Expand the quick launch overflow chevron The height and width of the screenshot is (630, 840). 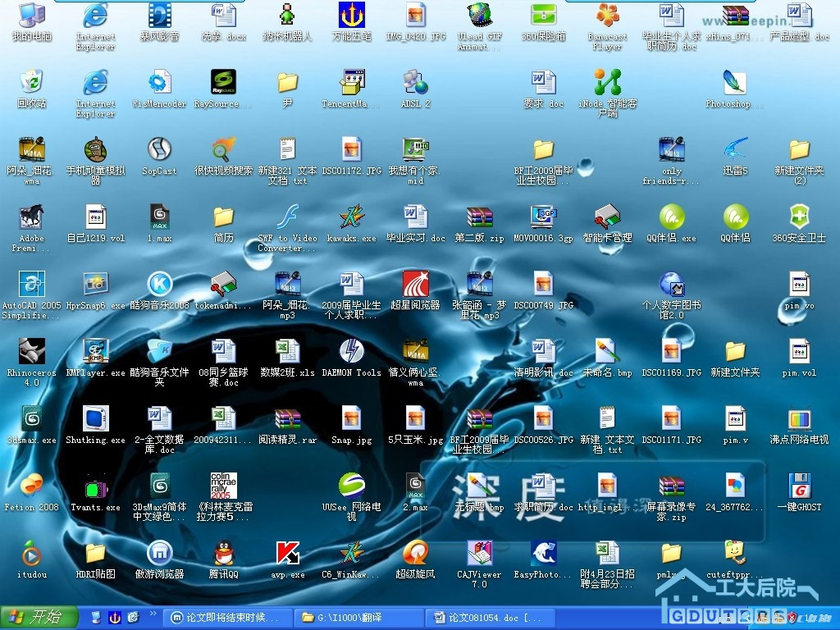[x=153, y=614]
